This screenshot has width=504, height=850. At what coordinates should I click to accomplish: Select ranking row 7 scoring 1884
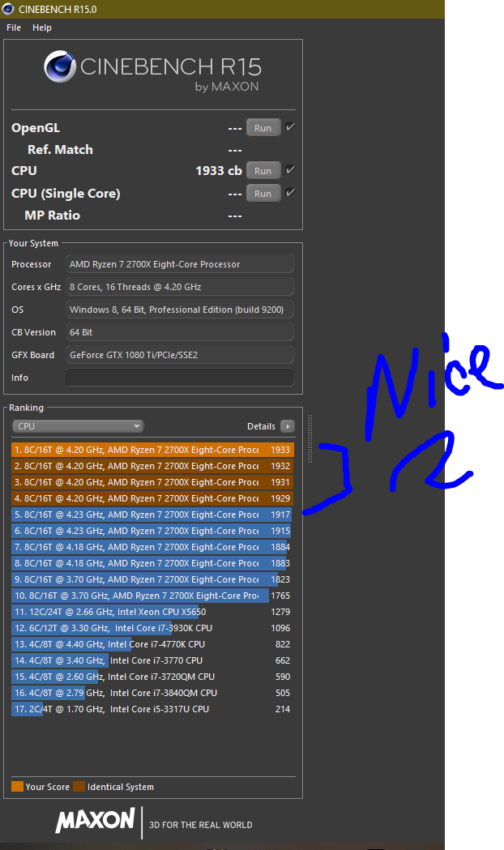tap(153, 548)
